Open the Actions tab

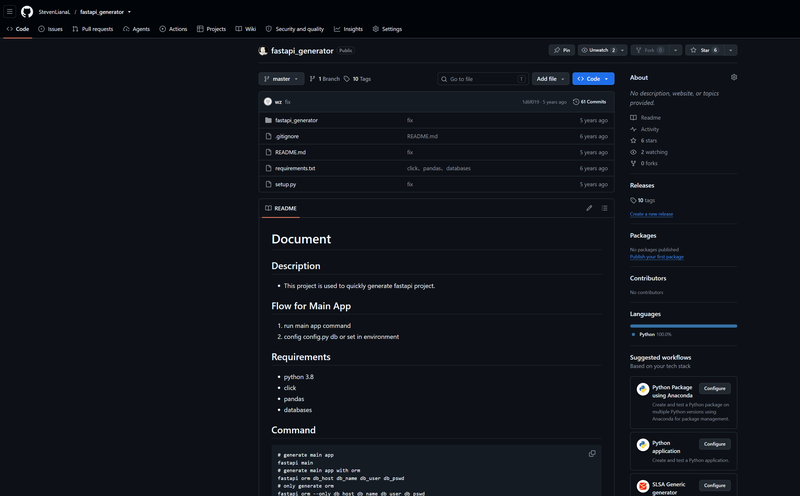coord(173,29)
